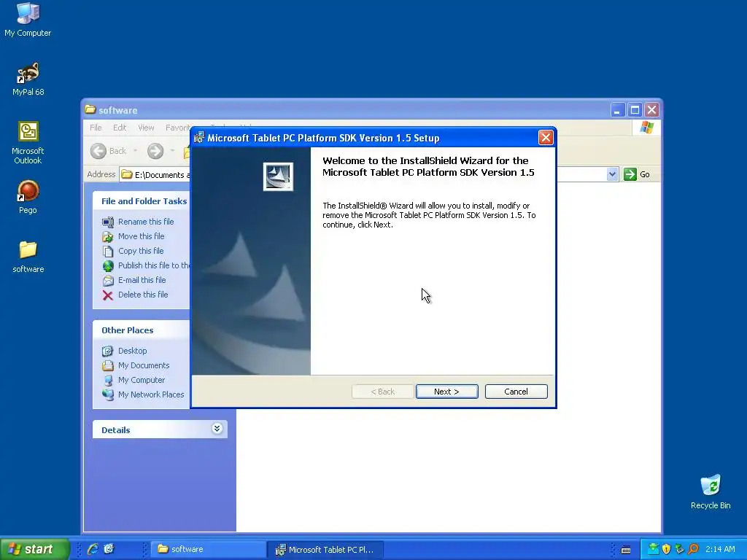Click Copy this file

(x=141, y=251)
